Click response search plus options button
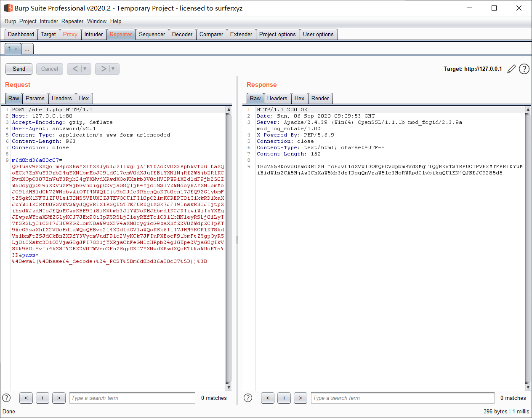This screenshot has width=532, height=418. click(284, 398)
